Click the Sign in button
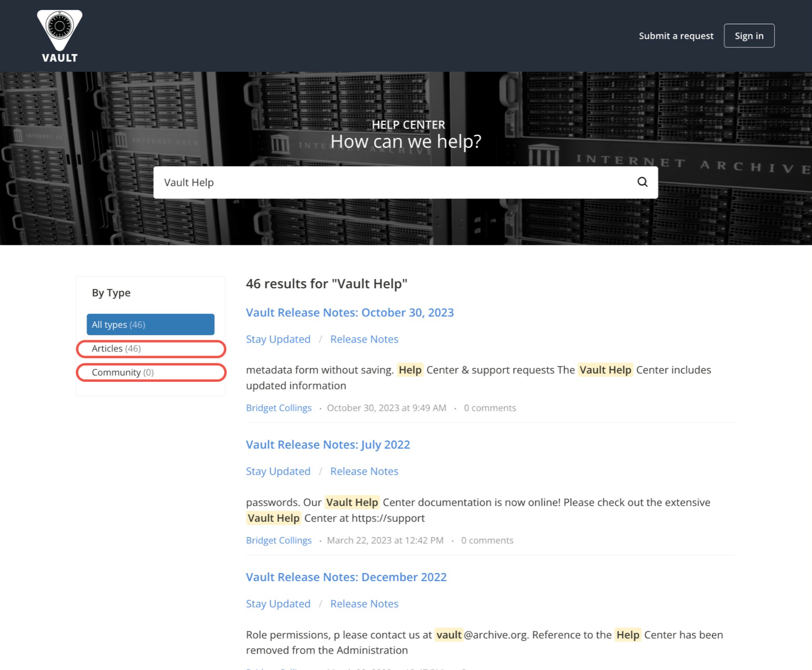This screenshot has width=812, height=670. click(x=749, y=36)
